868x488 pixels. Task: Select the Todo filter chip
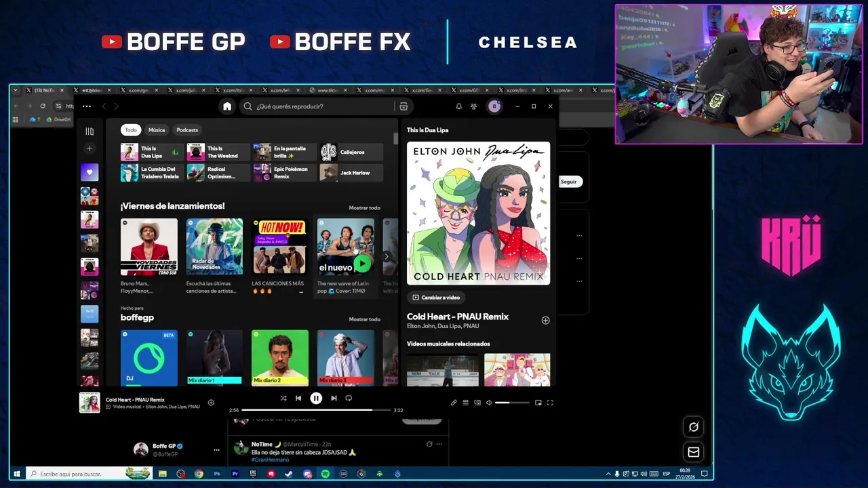[131, 130]
